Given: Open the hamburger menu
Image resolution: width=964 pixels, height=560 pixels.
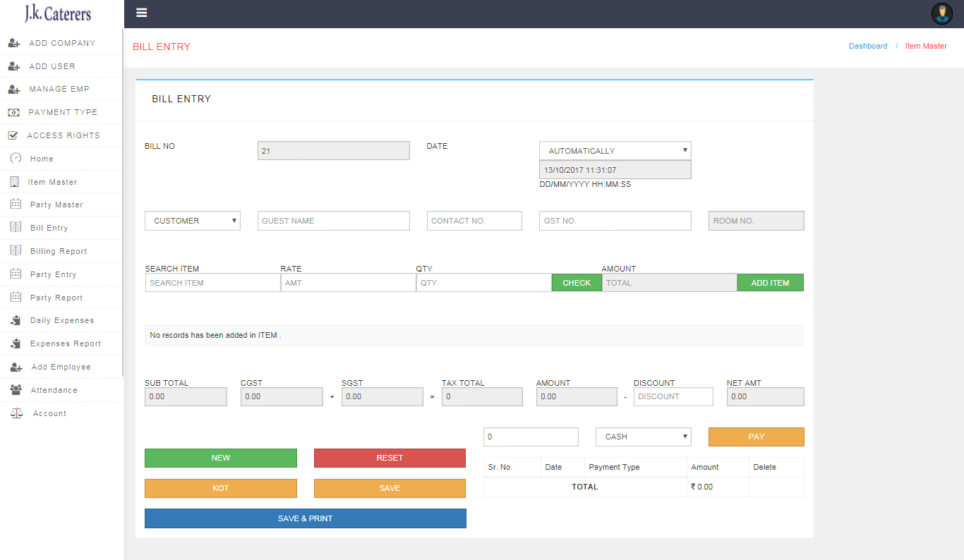Looking at the screenshot, I should (x=141, y=13).
